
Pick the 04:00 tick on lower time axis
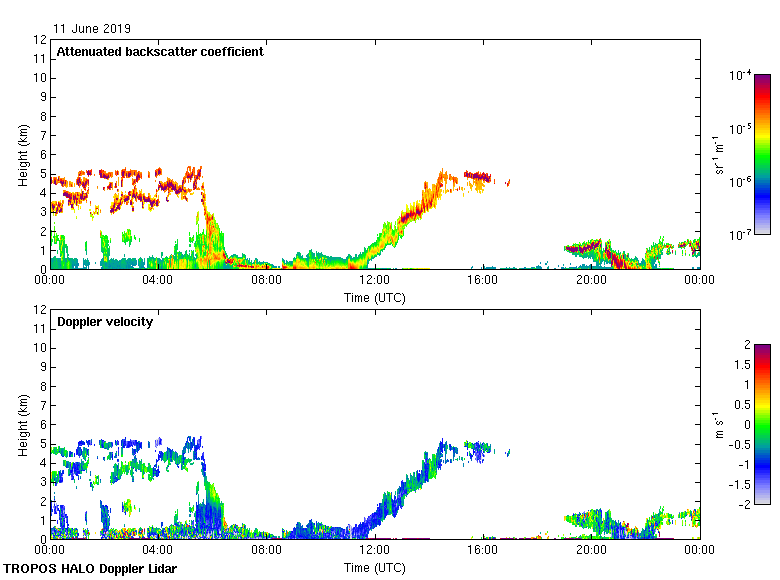(x=158, y=551)
